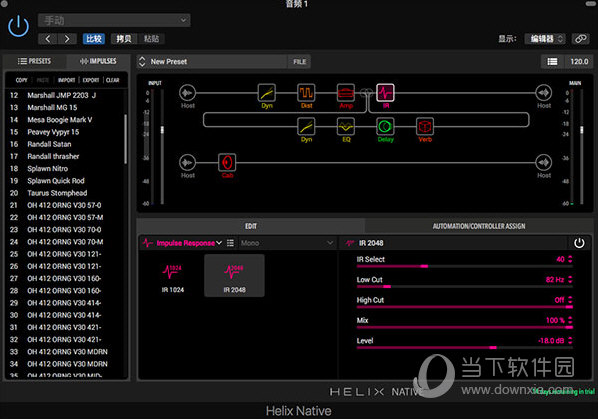This screenshot has width=598, height=419.
Task: Click the New Preset name field
Action: point(217,62)
